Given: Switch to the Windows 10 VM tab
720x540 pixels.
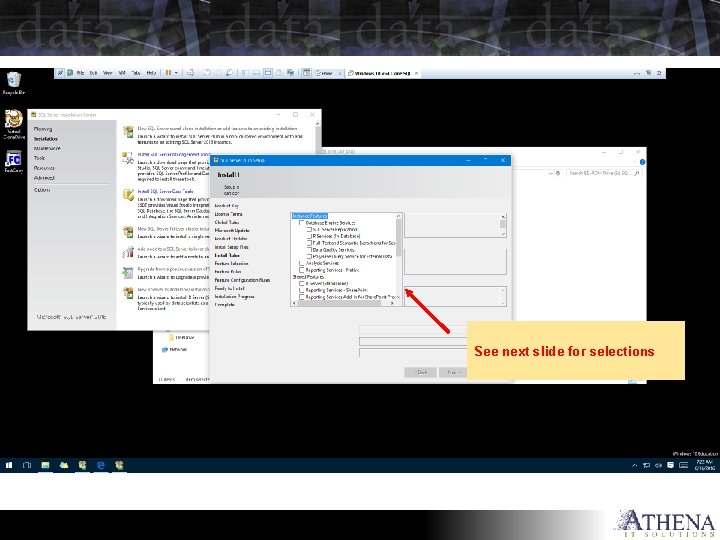Looking at the screenshot, I should [382, 73].
